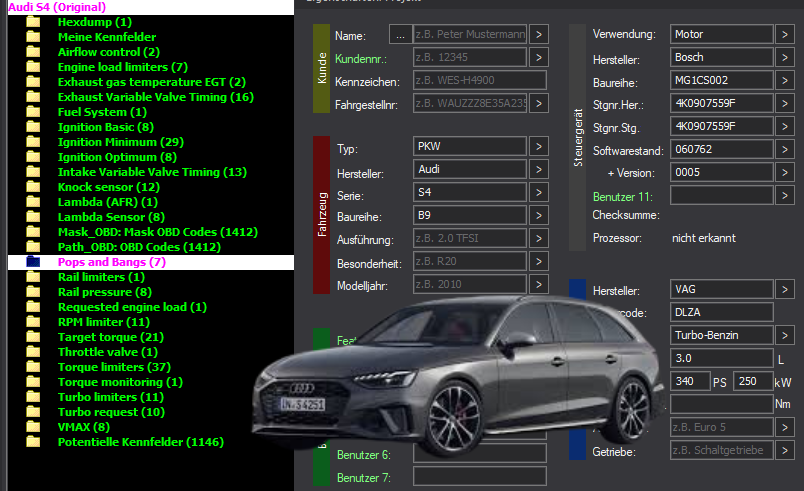This screenshot has width=804, height=491.
Task: Click the 250 kW power field
Action: (754, 381)
